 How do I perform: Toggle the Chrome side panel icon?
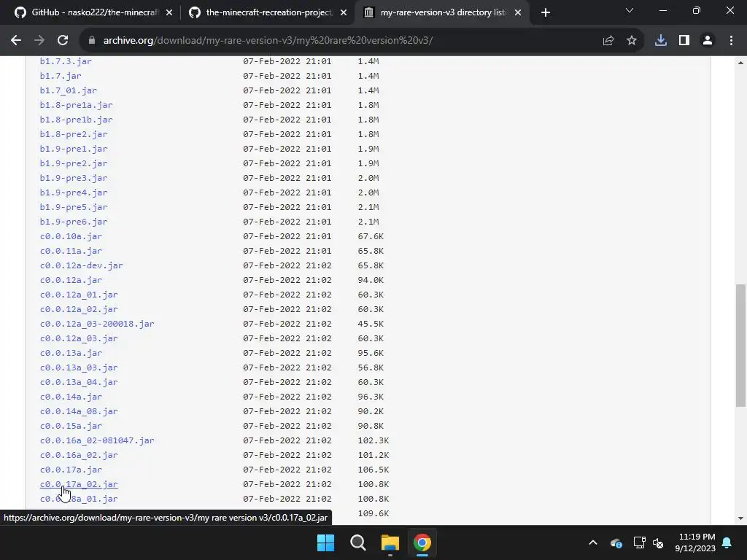tap(684, 41)
